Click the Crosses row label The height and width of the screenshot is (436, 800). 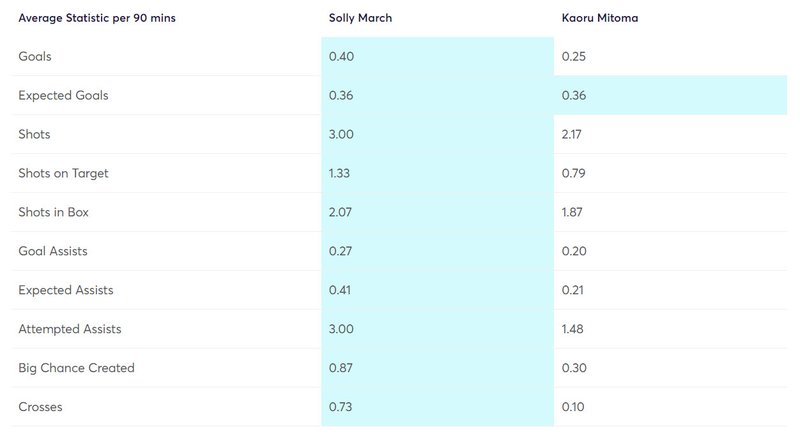coord(40,407)
